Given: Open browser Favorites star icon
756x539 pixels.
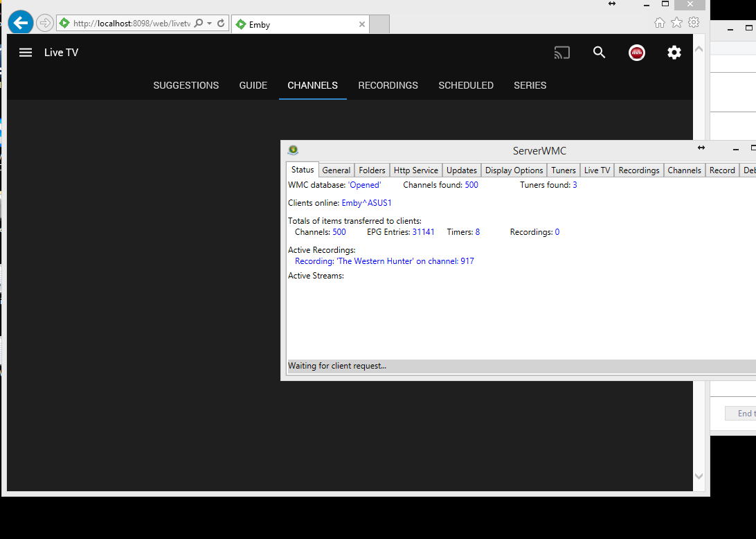Looking at the screenshot, I should click(677, 22).
